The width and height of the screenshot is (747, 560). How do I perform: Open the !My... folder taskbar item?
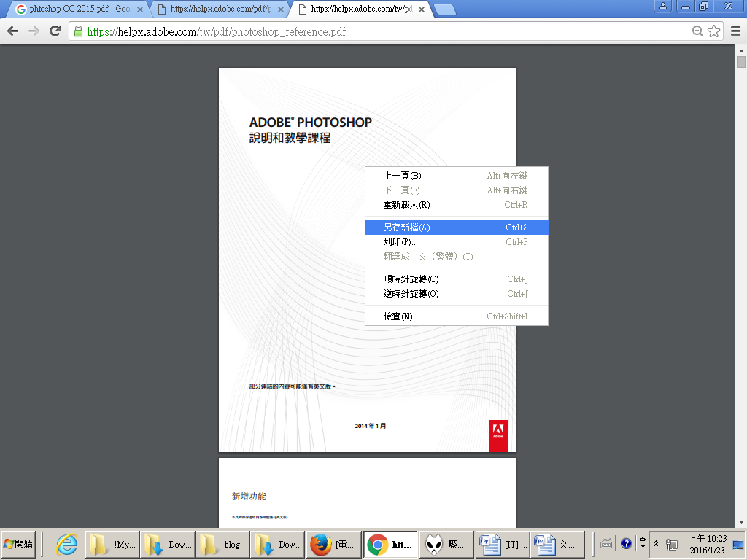click(112, 544)
